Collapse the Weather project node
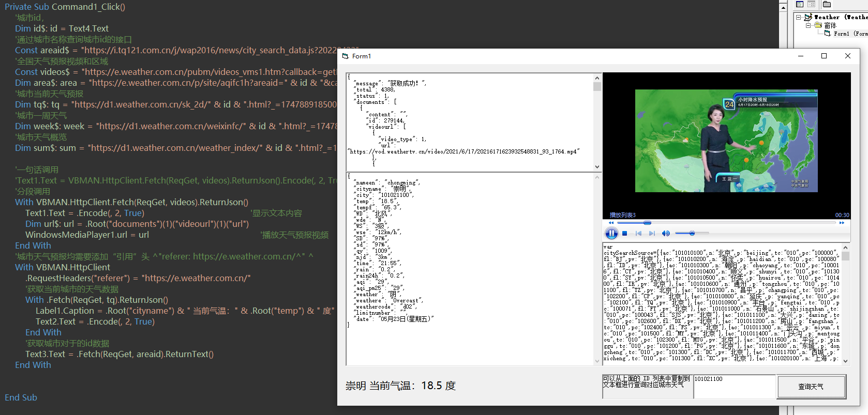868x415 pixels. tap(798, 17)
